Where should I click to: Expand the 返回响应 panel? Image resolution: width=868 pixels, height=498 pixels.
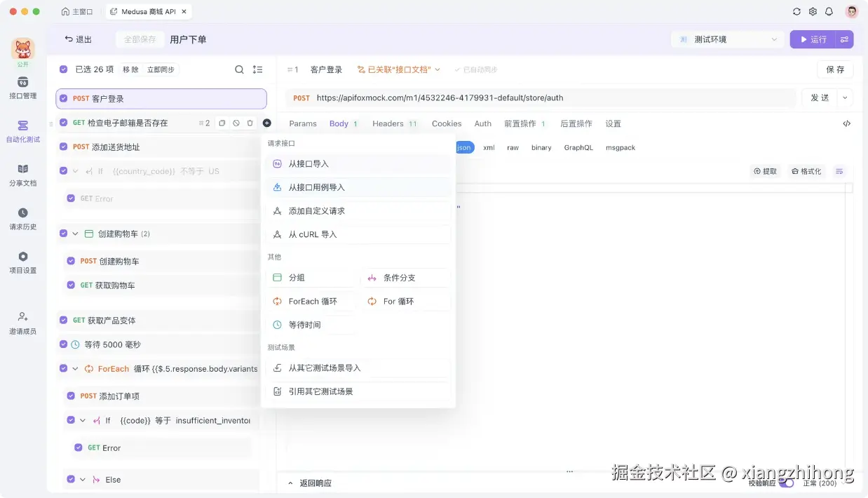[x=309, y=483]
